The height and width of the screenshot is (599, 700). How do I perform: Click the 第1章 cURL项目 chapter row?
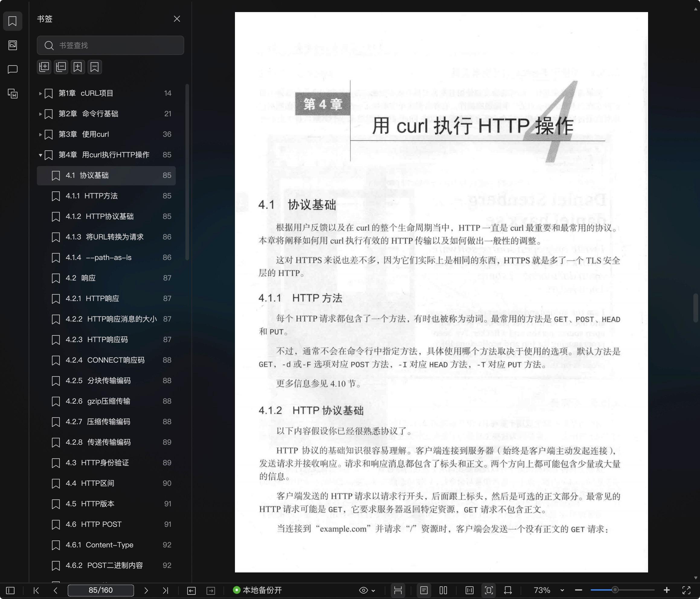106,93
